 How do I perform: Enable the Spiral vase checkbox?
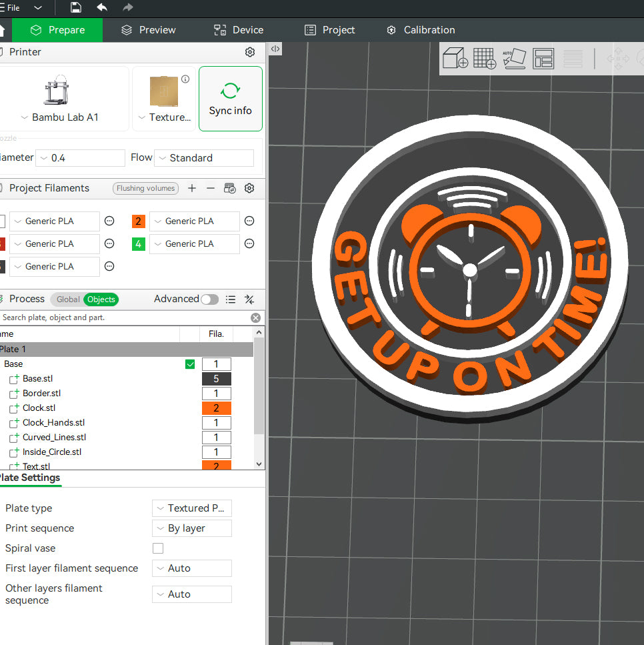[x=158, y=548]
